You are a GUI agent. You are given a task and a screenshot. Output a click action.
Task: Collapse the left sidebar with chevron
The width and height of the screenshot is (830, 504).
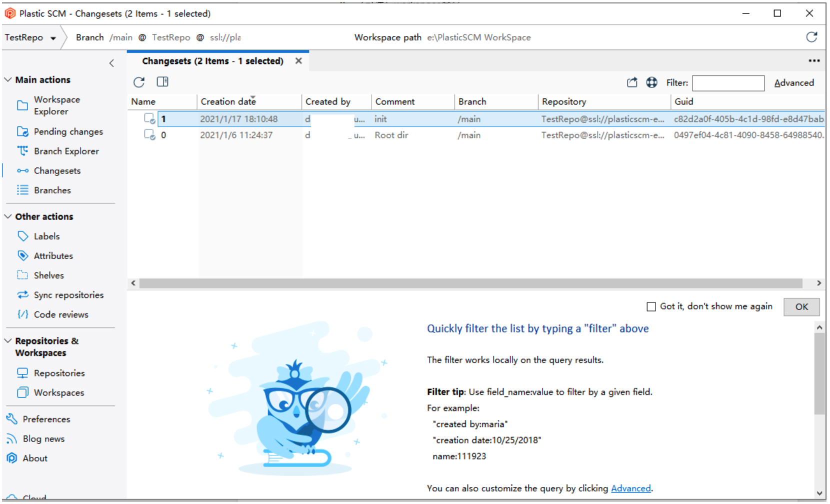pyautogui.click(x=111, y=63)
